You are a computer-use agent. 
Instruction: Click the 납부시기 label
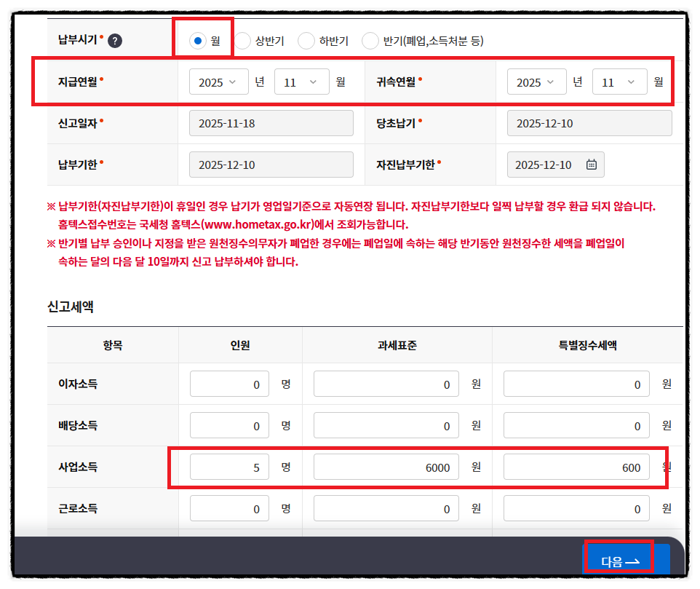[78, 40]
